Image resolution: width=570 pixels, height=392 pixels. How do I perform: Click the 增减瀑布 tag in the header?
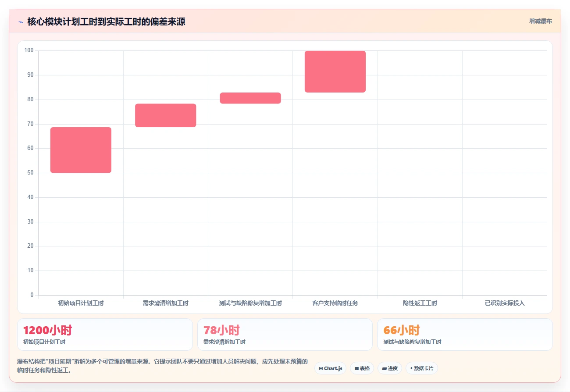pos(540,21)
